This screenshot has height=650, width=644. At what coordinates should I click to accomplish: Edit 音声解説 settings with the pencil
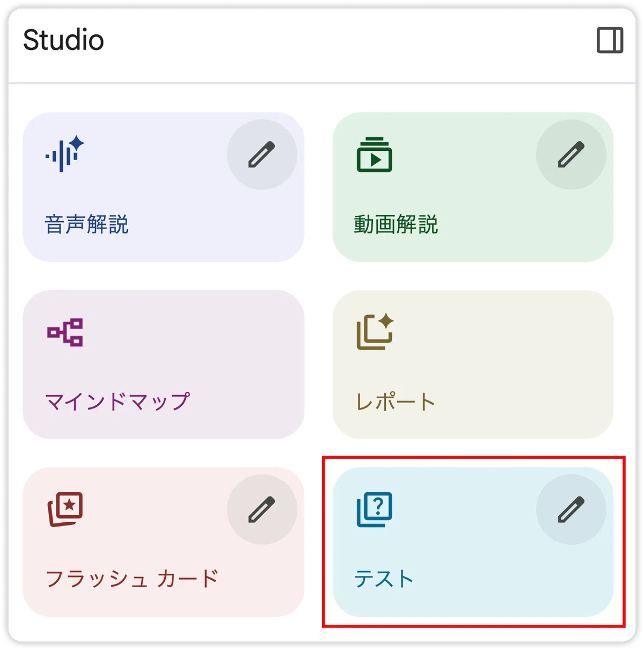point(262,155)
